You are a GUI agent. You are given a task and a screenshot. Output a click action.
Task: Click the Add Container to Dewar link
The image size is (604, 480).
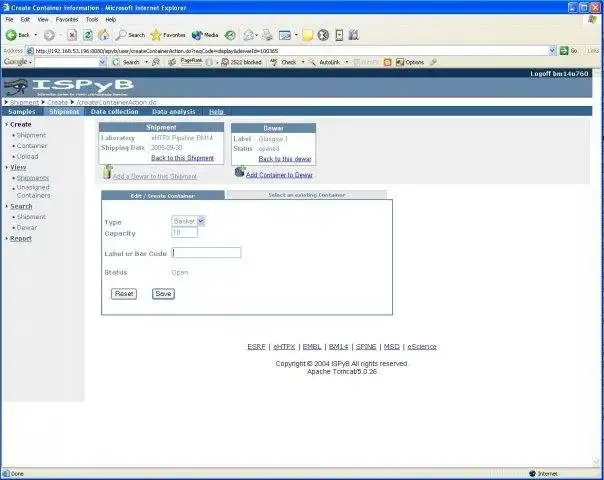click(x=279, y=175)
